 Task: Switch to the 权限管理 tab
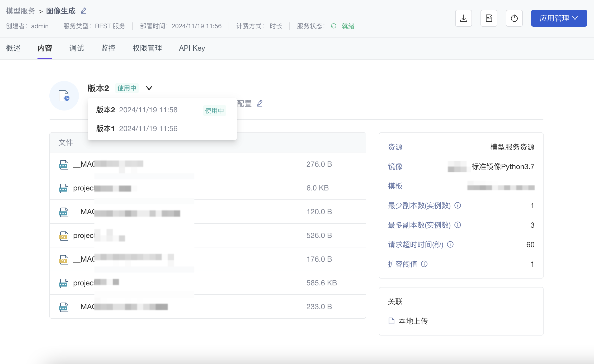[x=147, y=48]
